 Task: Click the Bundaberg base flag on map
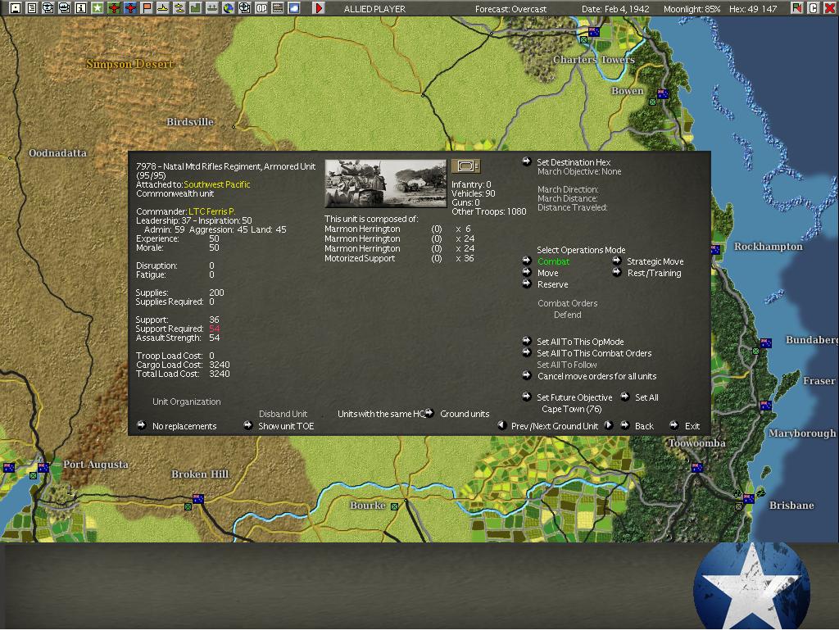pos(766,342)
